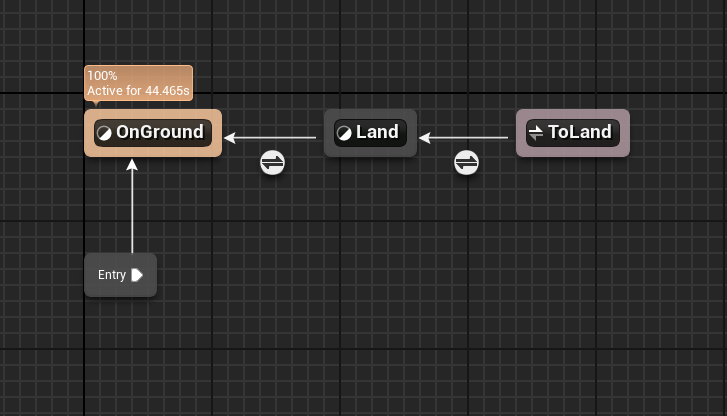This screenshot has height=416, width=727.
Task: Select the ToLand conduit node
Action: (x=573, y=133)
